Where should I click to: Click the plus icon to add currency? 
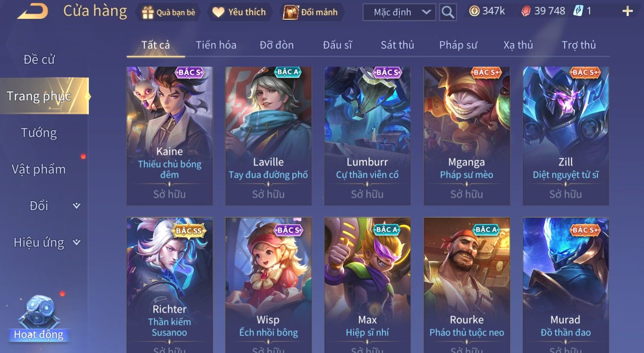627,11
